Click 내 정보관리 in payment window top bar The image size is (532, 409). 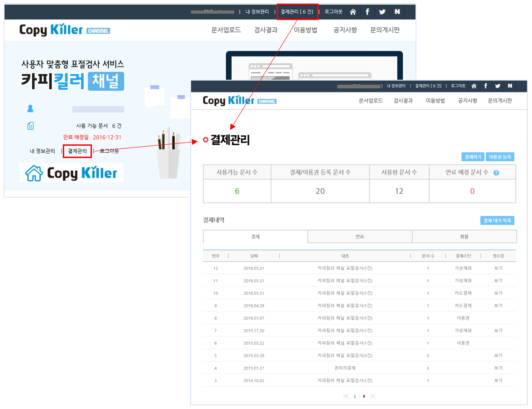[x=396, y=86]
